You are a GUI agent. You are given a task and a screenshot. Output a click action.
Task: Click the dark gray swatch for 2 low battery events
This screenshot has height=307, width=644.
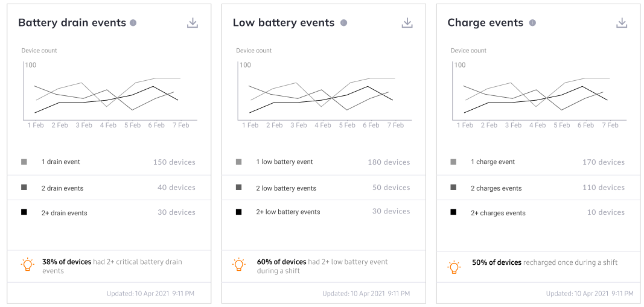(x=238, y=187)
